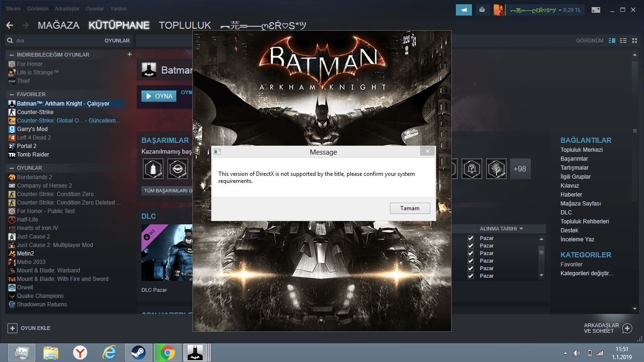Go back with the Steam back arrow

point(9,25)
